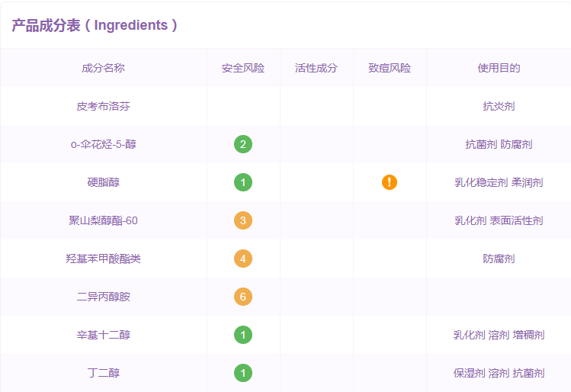The width and height of the screenshot is (571, 392).
Task: Click safety risk badge 1 for 硬脂醇
Action: click(x=243, y=182)
